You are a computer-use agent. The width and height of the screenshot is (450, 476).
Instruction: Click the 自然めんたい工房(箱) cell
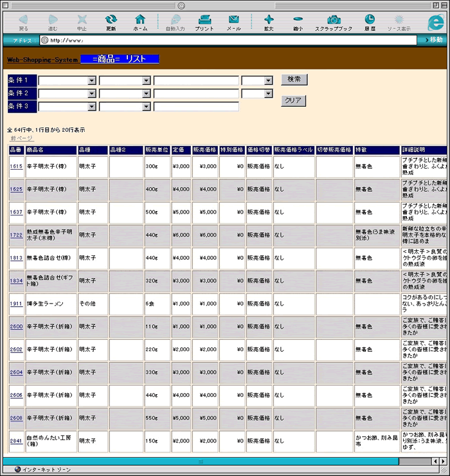(x=51, y=441)
